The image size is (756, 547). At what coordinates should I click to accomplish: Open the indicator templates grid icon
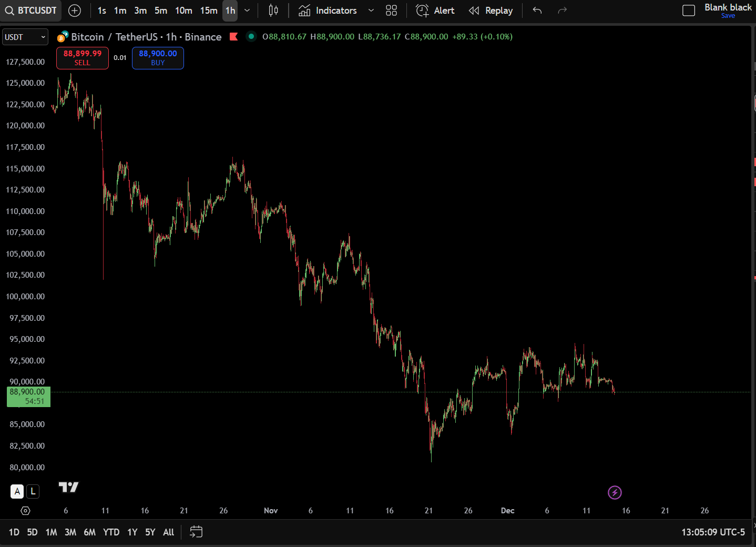392,11
